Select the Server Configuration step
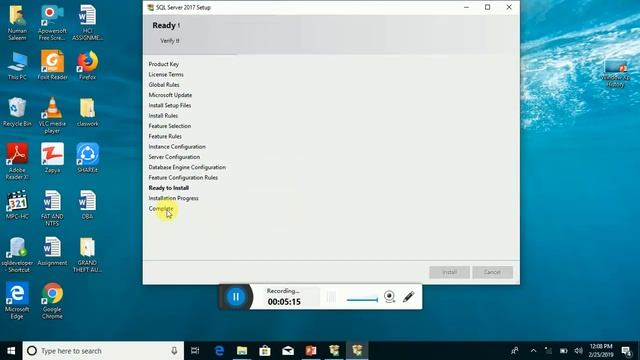This screenshot has width=640, height=360. (174, 157)
